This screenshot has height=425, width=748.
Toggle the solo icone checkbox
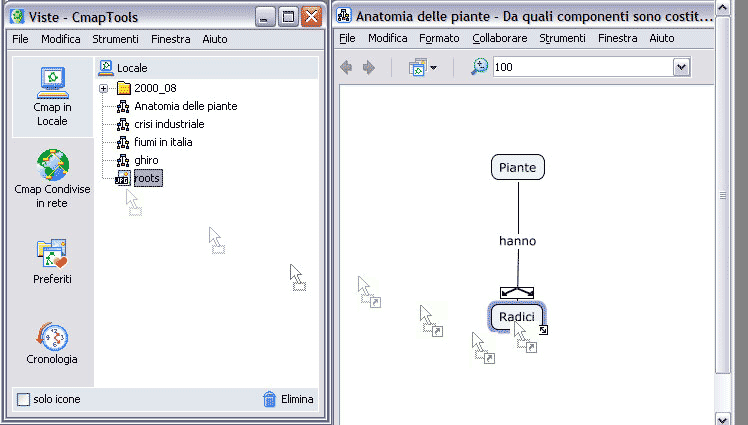[24, 399]
